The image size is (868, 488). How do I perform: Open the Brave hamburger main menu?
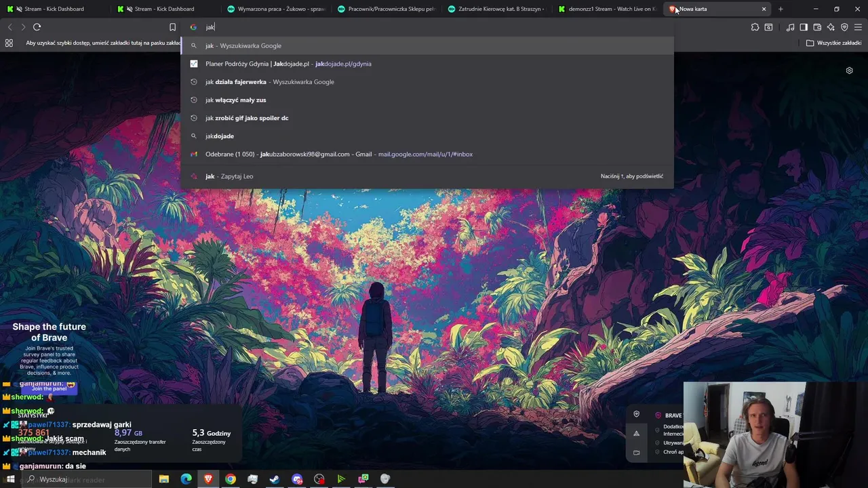click(x=858, y=27)
